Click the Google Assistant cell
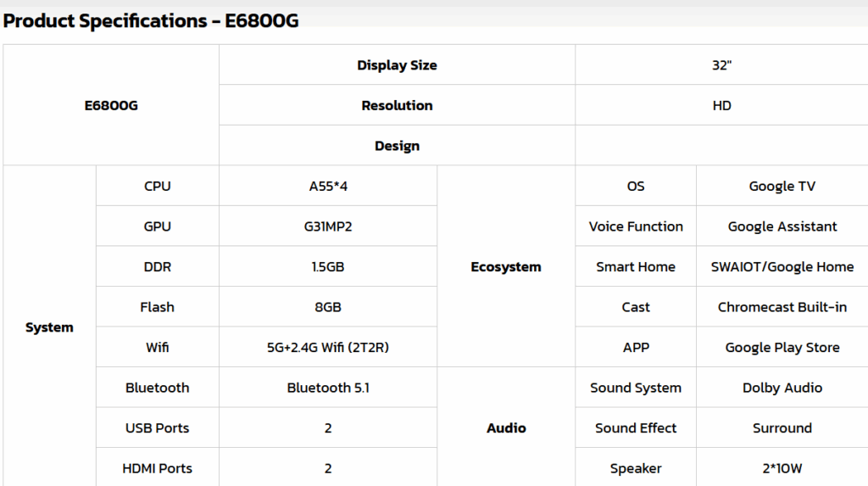 click(x=782, y=226)
